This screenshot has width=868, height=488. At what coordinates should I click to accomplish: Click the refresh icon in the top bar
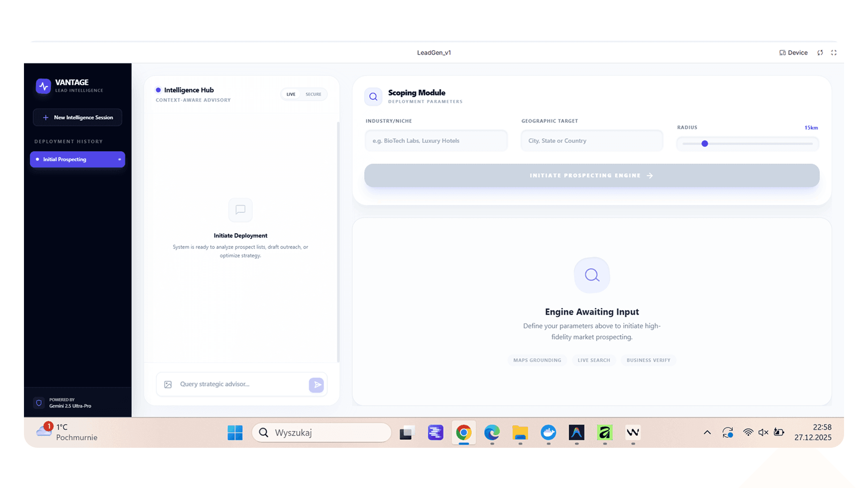[820, 52]
